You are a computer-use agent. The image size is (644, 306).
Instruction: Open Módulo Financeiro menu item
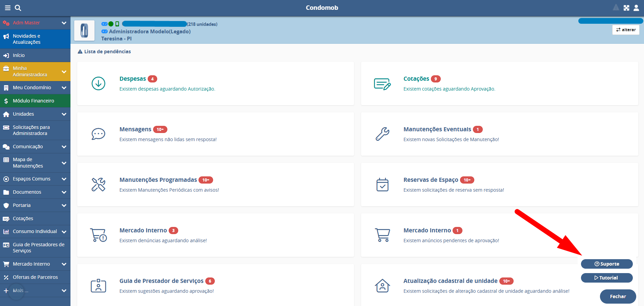[x=33, y=101]
